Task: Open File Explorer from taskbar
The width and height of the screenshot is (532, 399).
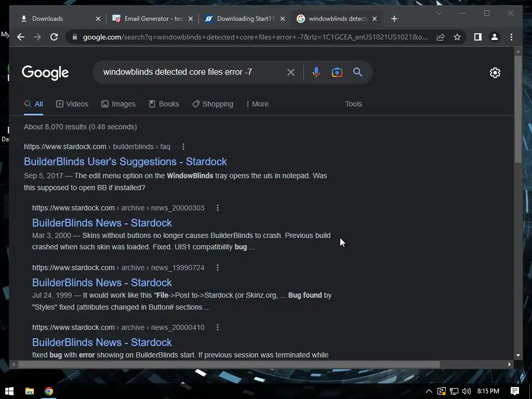Action: [30, 391]
